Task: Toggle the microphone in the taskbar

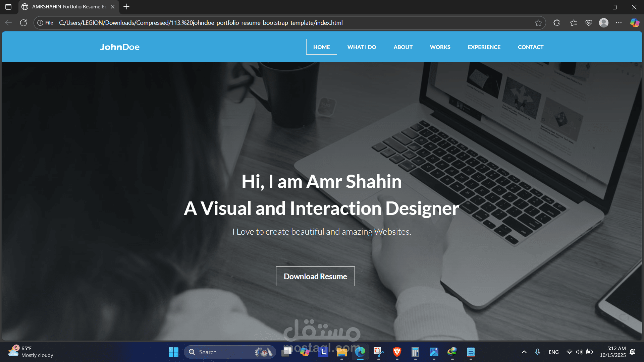Action: [538, 352]
